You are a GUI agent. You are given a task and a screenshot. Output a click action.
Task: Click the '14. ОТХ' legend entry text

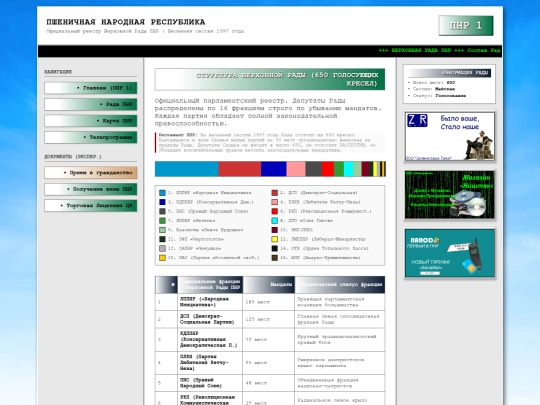(x=324, y=249)
